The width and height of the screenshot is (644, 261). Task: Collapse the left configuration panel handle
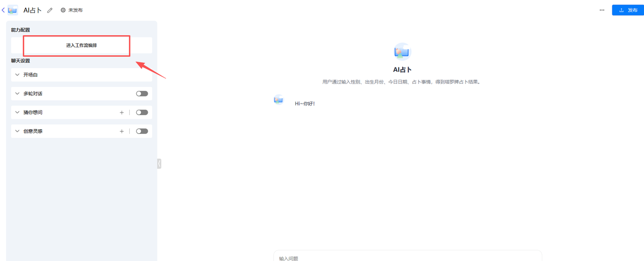click(x=159, y=163)
